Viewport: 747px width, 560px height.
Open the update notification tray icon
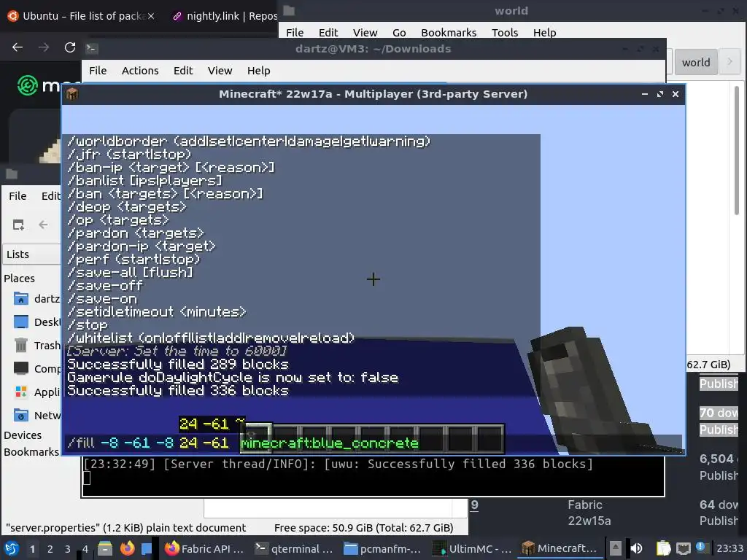(701, 548)
